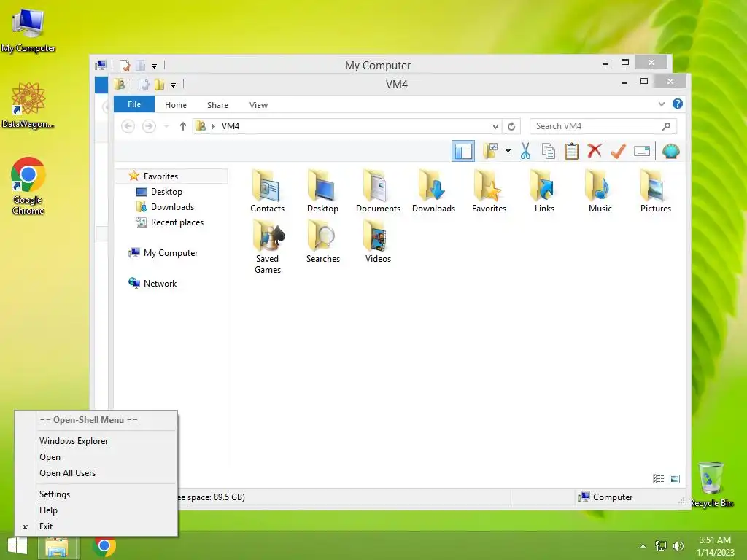The width and height of the screenshot is (747, 560).
Task: Show hidden tray icons arrow
Action: [x=643, y=546]
